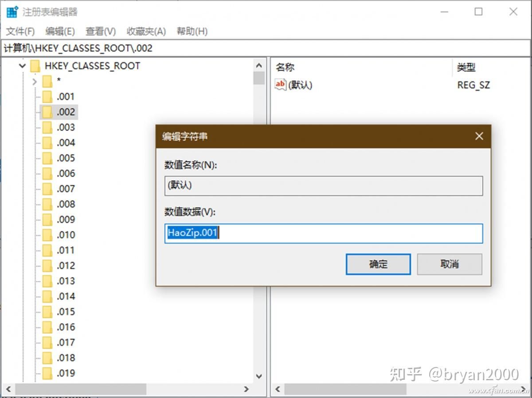Click the folder icon beside .008

(47, 204)
